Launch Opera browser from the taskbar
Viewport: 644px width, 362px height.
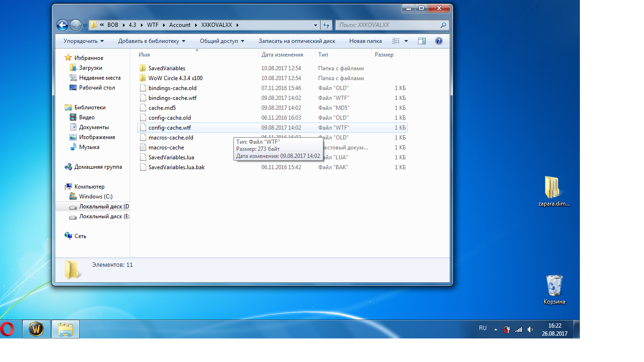[x=7, y=329]
